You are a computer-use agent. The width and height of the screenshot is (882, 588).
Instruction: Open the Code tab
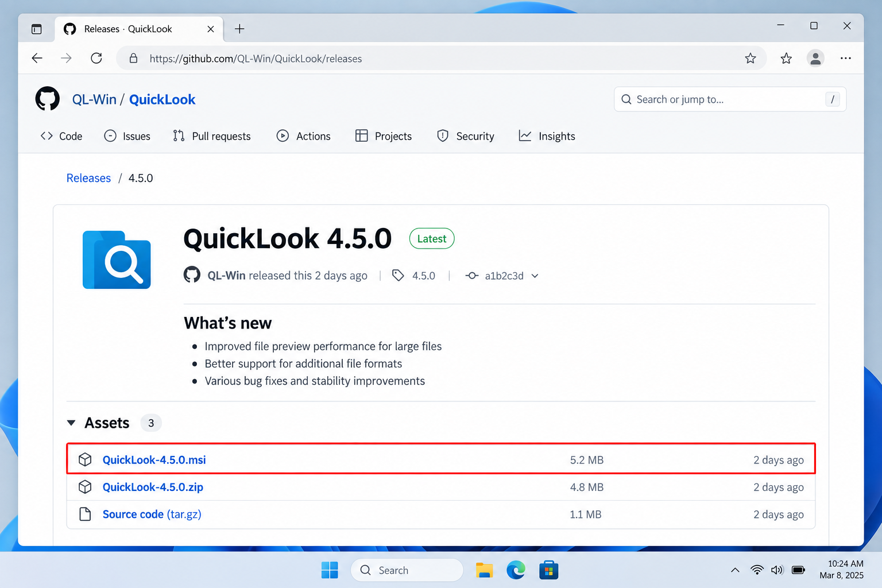click(x=61, y=136)
